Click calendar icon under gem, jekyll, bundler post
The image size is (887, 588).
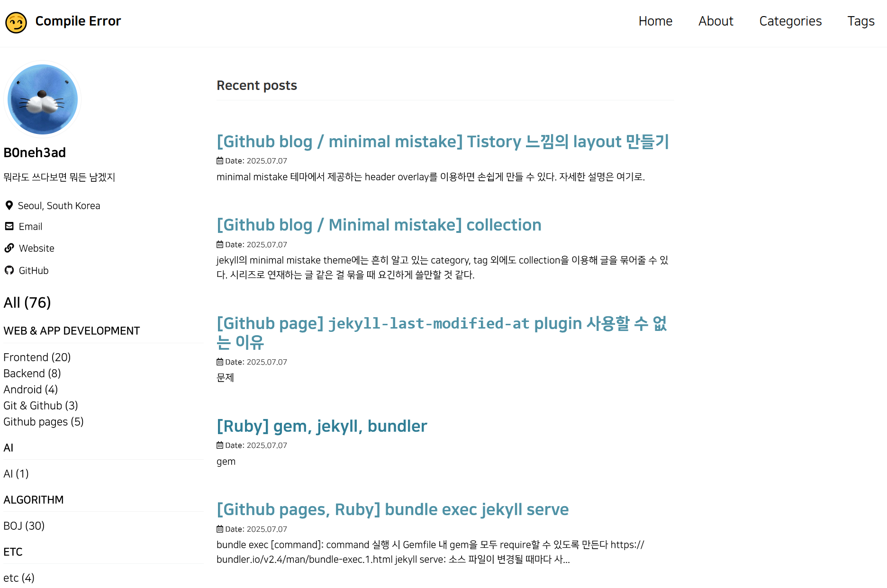click(220, 445)
